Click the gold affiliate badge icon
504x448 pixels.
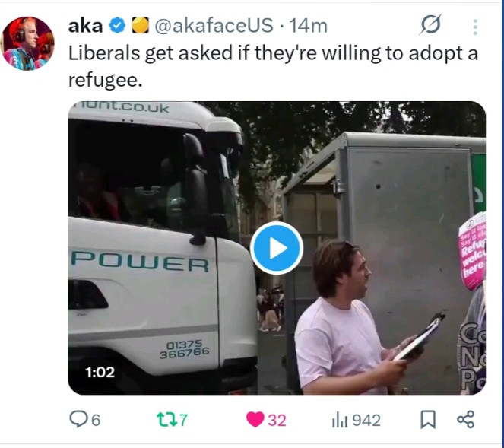[x=141, y=25]
